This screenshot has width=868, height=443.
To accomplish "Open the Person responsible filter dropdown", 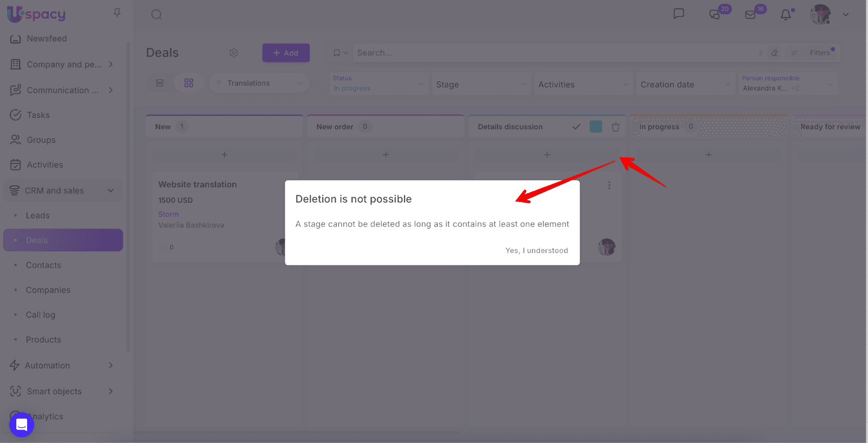I will (788, 84).
